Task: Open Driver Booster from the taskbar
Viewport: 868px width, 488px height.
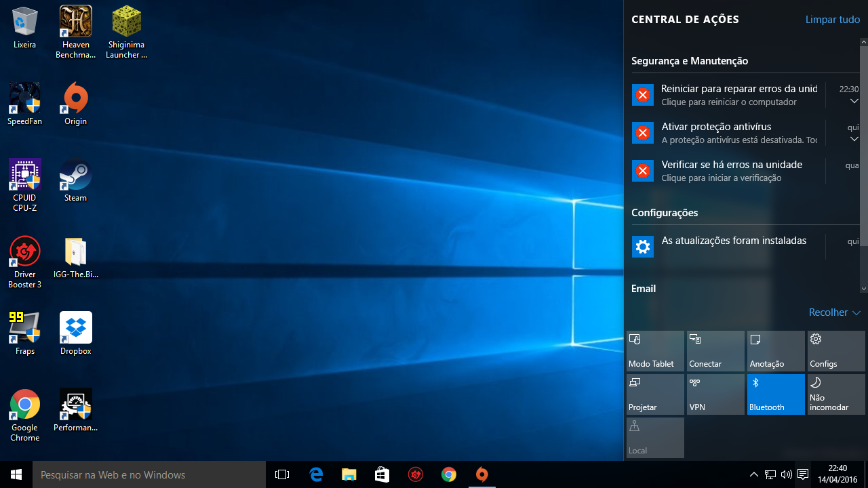Action: point(415,474)
